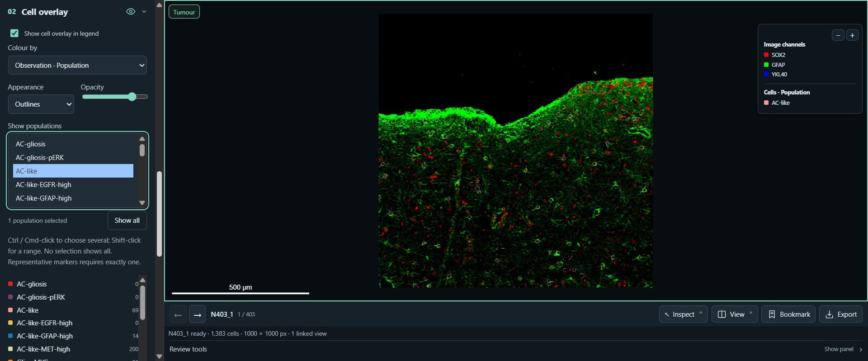Open the Colour by dropdown
The width and height of the screenshot is (868, 361).
pos(77,65)
